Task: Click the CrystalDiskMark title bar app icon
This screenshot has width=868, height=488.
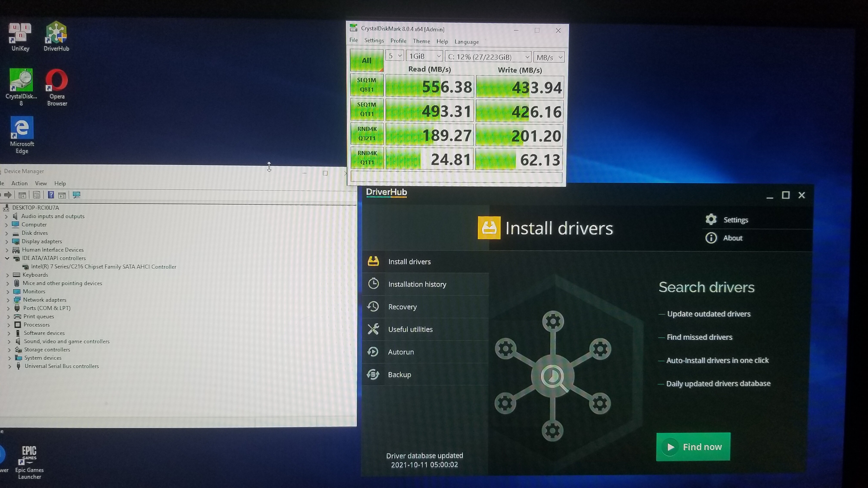Action: [x=353, y=28]
